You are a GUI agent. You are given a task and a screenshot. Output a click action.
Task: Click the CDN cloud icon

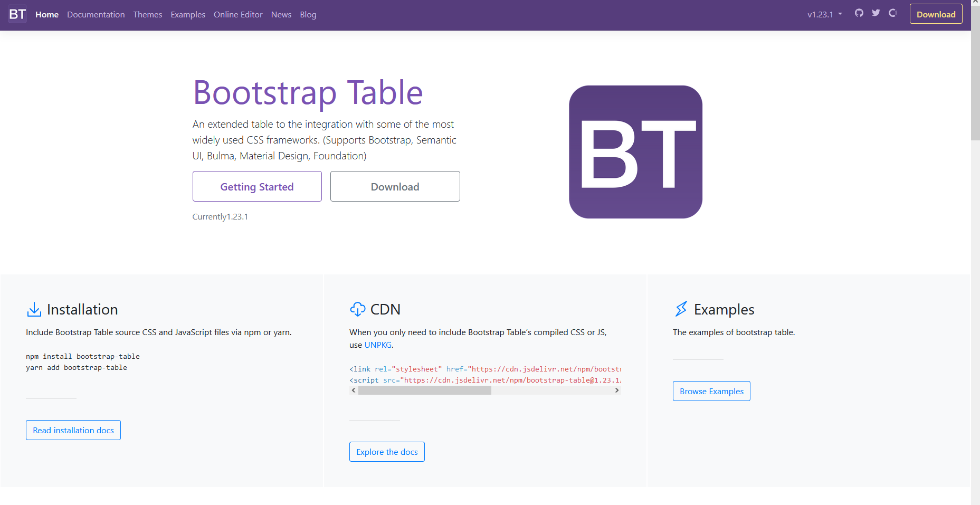[357, 309]
